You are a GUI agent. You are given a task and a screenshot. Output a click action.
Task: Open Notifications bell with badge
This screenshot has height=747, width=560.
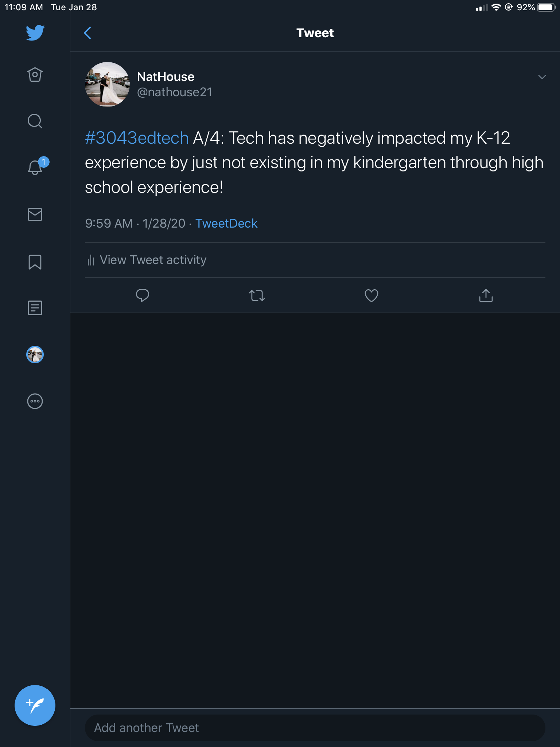click(35, 167)
